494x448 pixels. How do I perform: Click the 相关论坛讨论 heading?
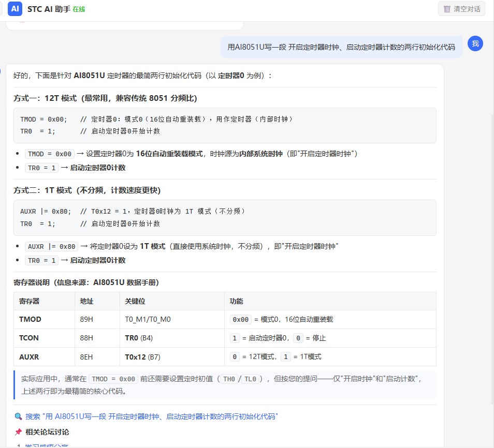(47, 432)
